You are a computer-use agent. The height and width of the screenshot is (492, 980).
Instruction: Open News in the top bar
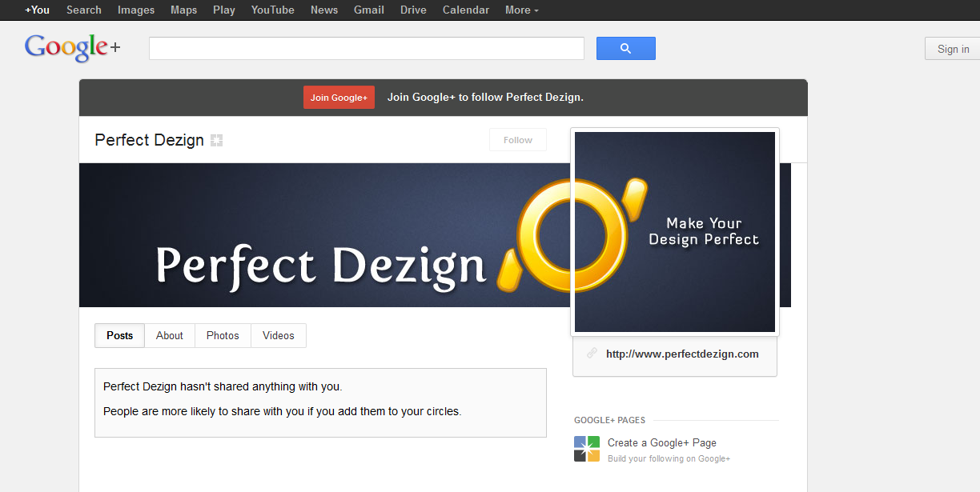pyautogui.click(x=324, y=10)
